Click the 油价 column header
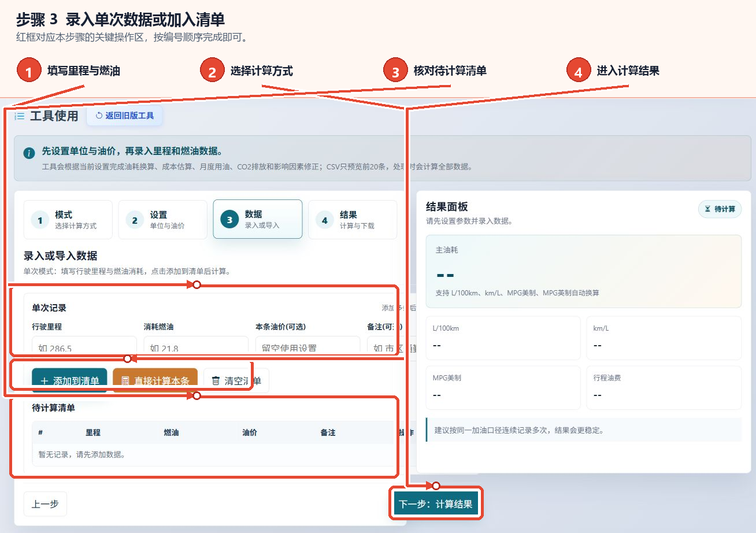Viewport: 756px width, 533px height. pyautogui.click(x=250, y=432)
